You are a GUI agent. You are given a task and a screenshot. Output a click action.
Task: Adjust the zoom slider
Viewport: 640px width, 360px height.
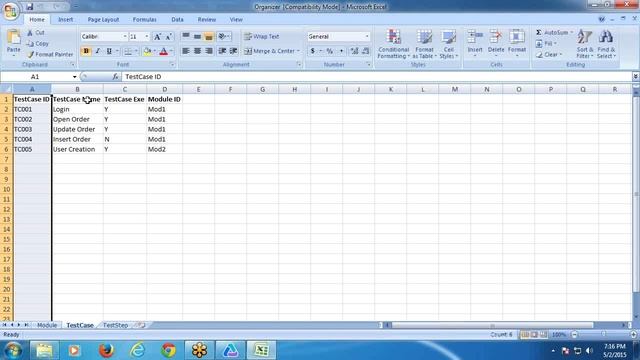tap(603, 335)
